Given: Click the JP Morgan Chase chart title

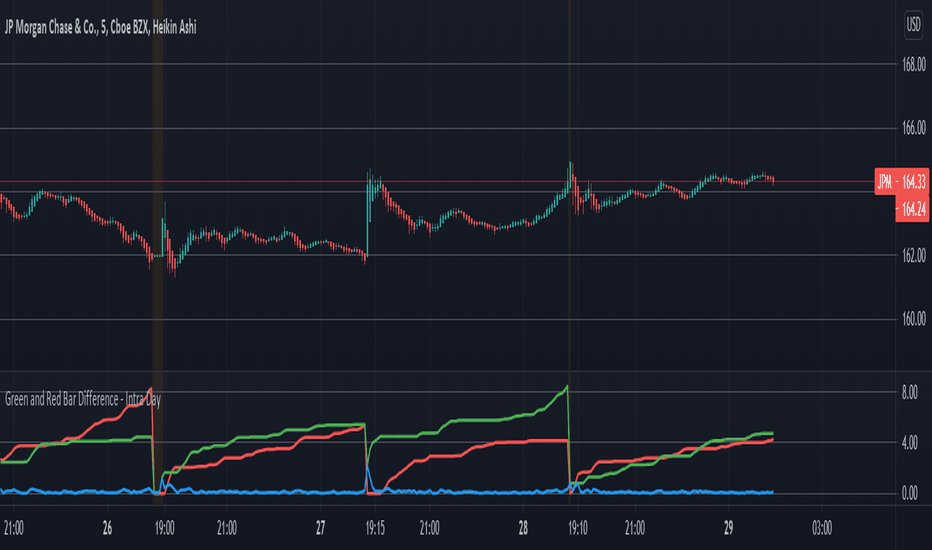Looking at the screenshot, I should [x=100, y=27].
